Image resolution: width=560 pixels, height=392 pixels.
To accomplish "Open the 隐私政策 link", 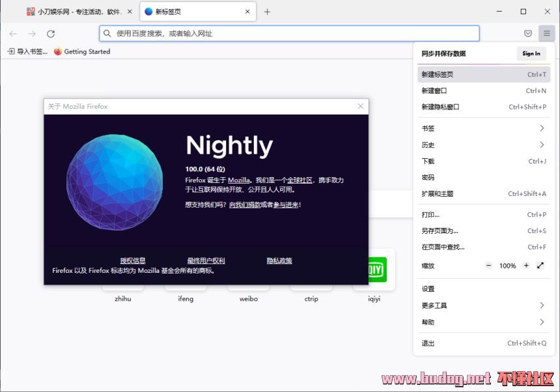I will [x=279, y=260].
